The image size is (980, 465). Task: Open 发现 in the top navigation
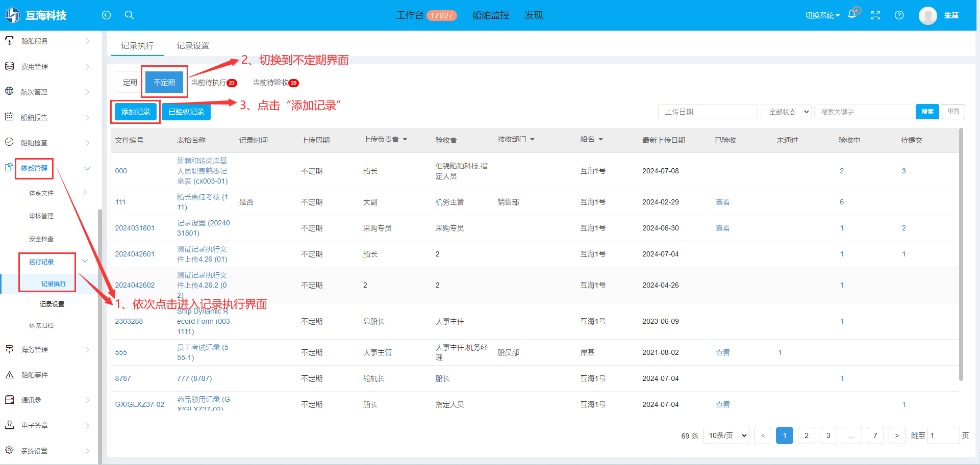coord(534,15)
